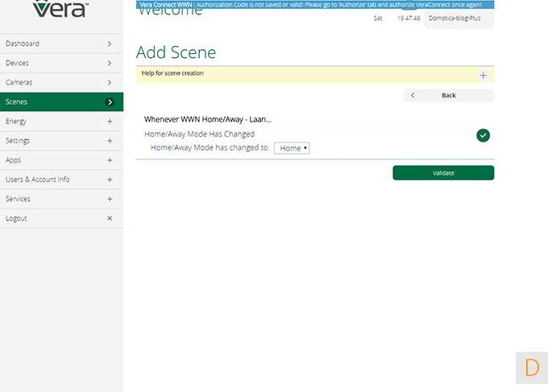Image resolution: width=556 pixels, height=392 pixels.
Task: Click the Vera logo
Action: coord(61,10)
